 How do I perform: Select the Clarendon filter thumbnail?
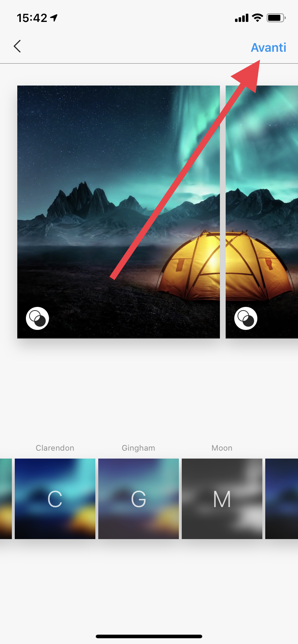click(x=55, y=499)
